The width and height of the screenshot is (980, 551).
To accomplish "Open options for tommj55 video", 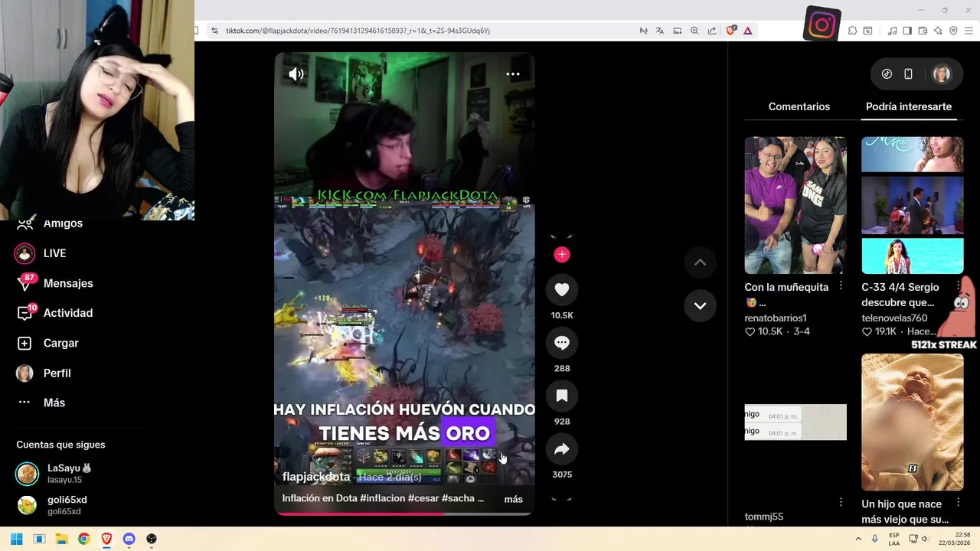I will (x=841, y=502).
